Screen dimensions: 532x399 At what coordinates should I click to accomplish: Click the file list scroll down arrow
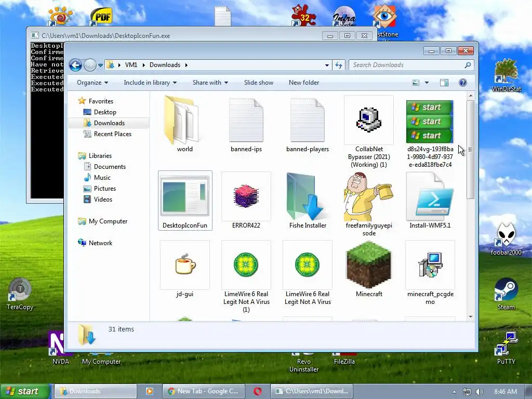tap(471, 316)
